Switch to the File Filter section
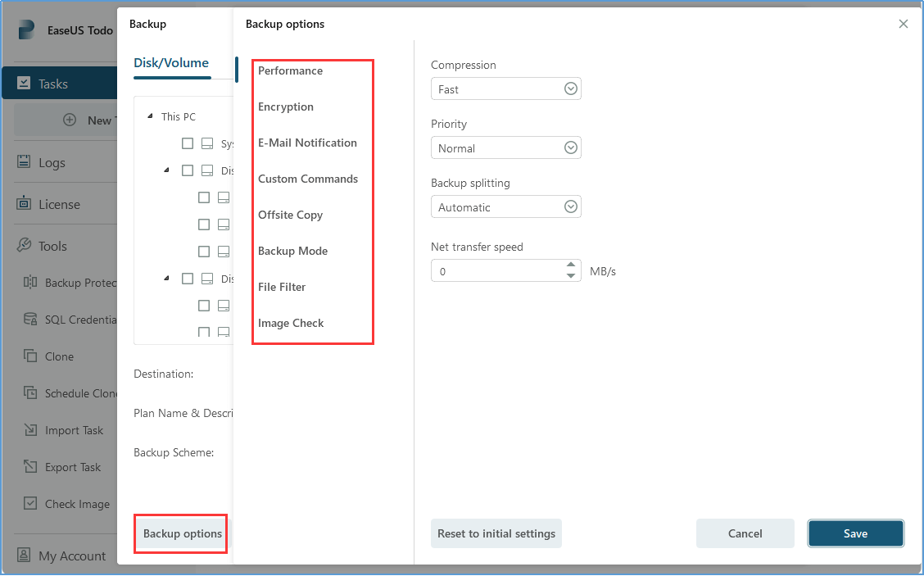Viewport: 924px width, 576px height. coord(282,287)
